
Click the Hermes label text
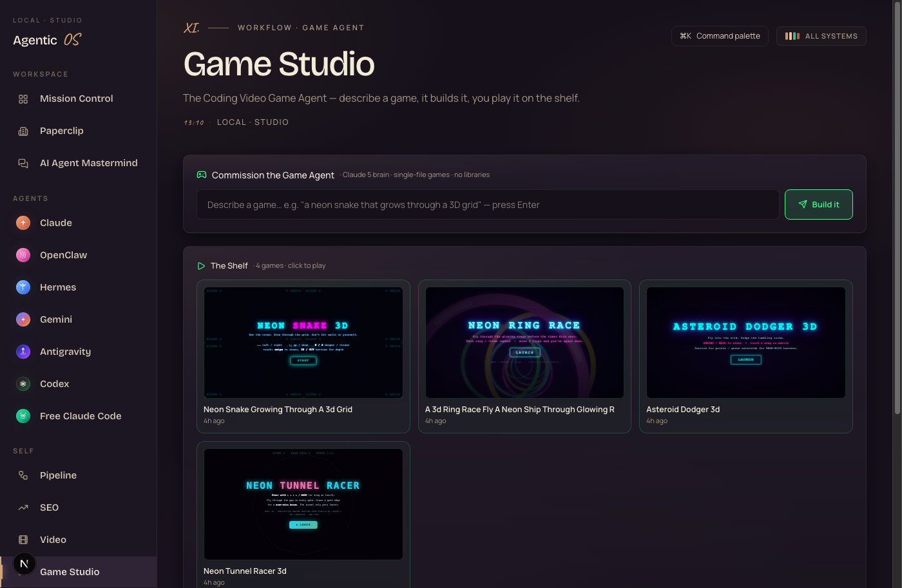(58, 287)
